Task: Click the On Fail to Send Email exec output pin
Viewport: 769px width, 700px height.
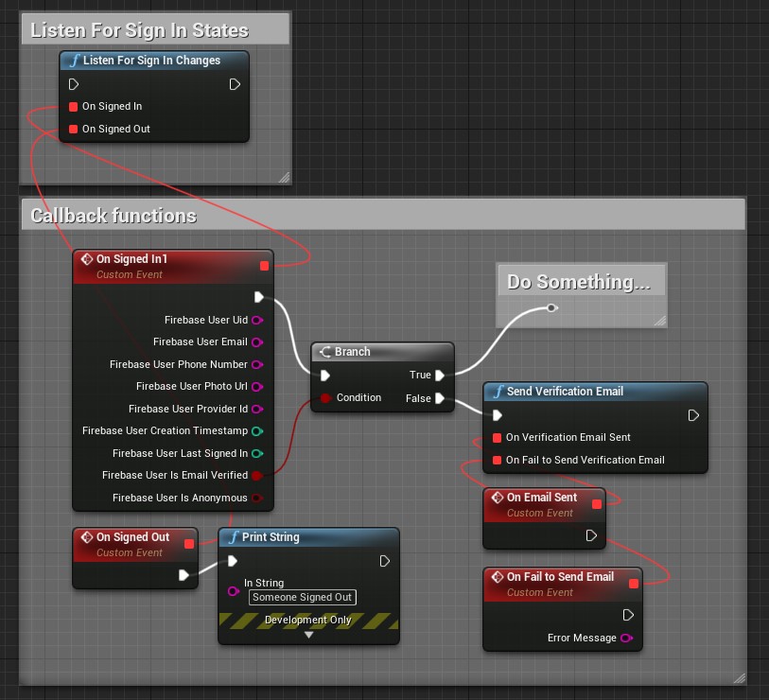Action: click(x=628, y=615)
